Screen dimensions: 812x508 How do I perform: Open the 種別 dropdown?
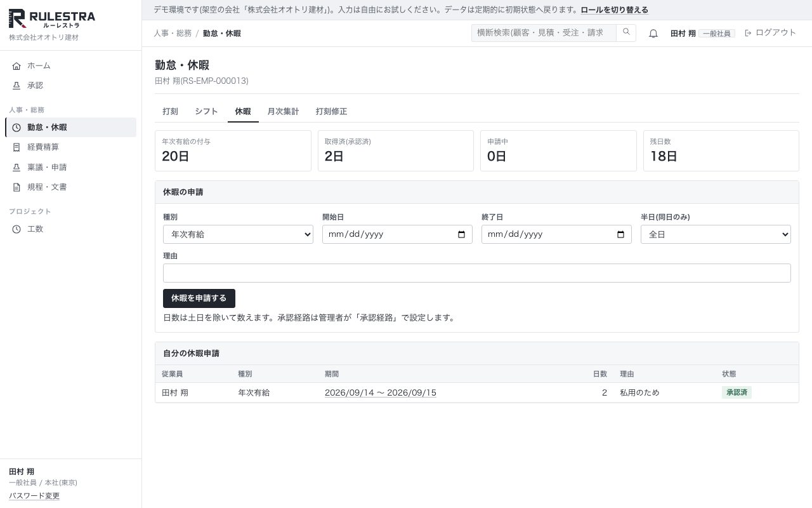click(x=238, y=234)
